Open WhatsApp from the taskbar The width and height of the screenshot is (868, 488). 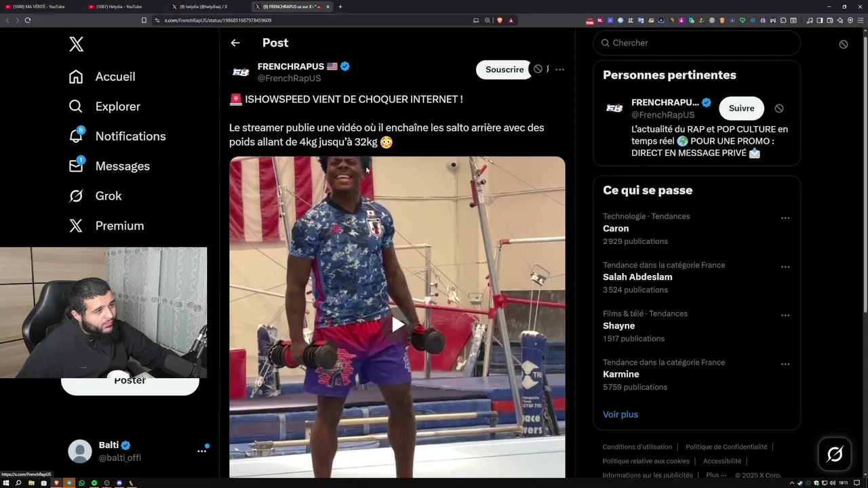click(81, 483)
